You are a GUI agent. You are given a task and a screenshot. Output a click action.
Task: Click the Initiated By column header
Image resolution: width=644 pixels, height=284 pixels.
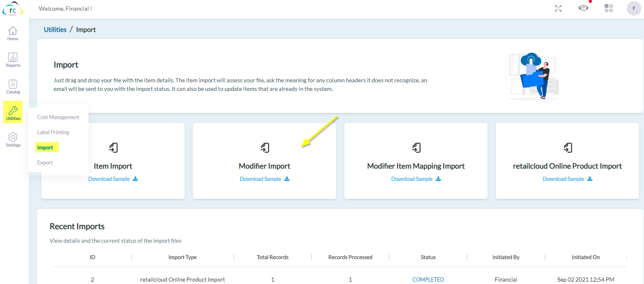[x=506, y=257]
